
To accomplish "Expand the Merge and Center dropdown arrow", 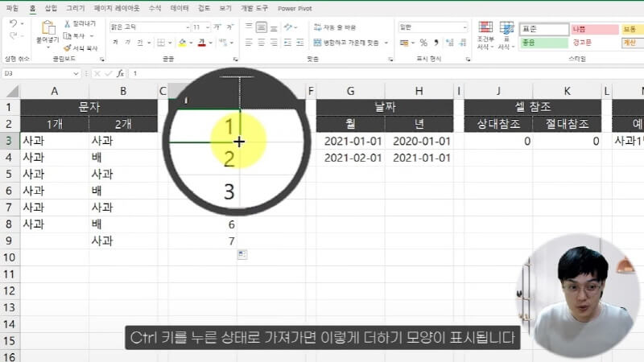I will 386,43.
